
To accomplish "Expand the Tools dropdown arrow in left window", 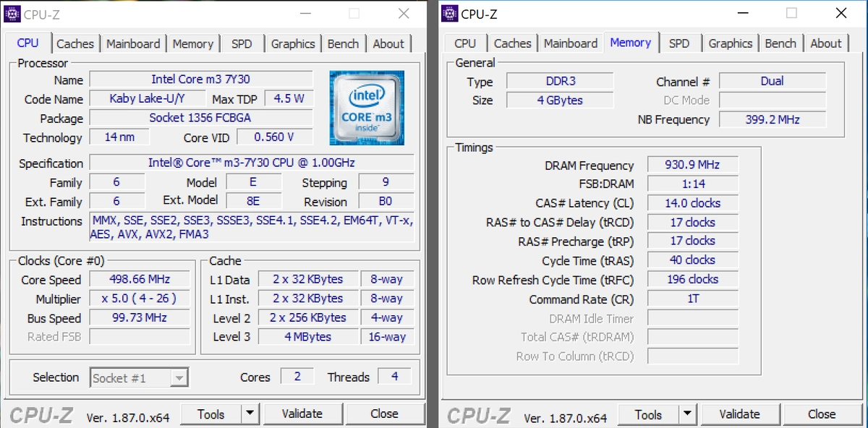I will tap(250, 414).
